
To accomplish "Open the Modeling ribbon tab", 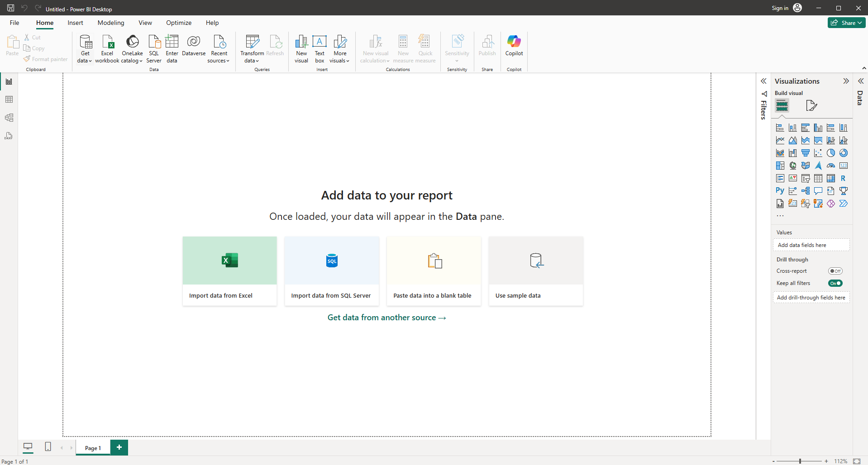I will (x=111, y=23).
